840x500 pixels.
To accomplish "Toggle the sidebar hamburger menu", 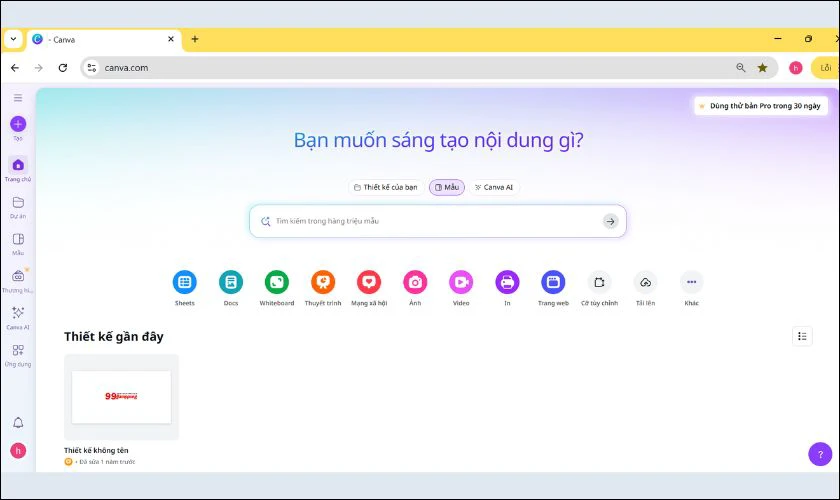I will click(x=18, y=98).
